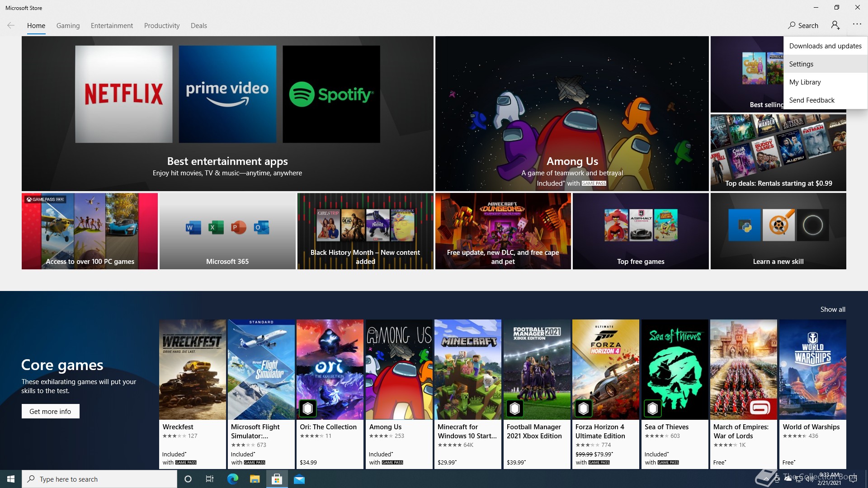Click the Game Pass badge on Access tile
The height and width of the screenshot is (488, 868).
pyautogui.click(x=45, y=199)
